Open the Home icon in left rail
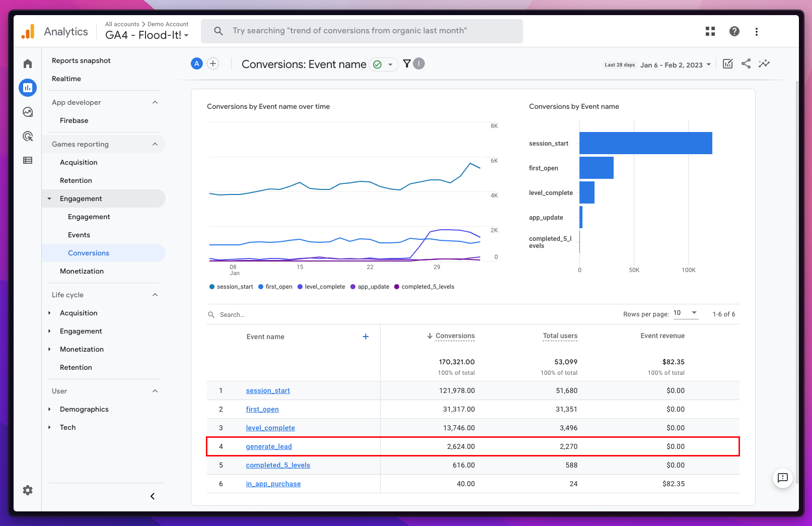The width and height of the screenshot is (812, 526). point(28,63)
